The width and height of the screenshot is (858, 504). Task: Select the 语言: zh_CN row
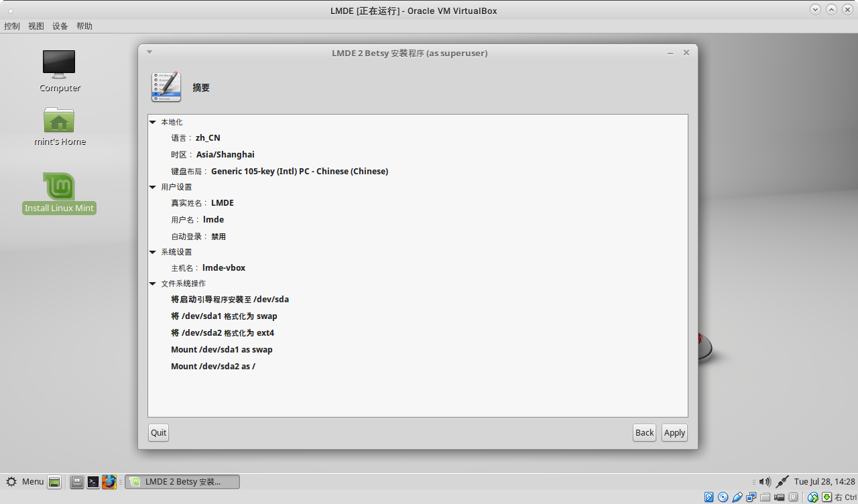click(418, 138)
